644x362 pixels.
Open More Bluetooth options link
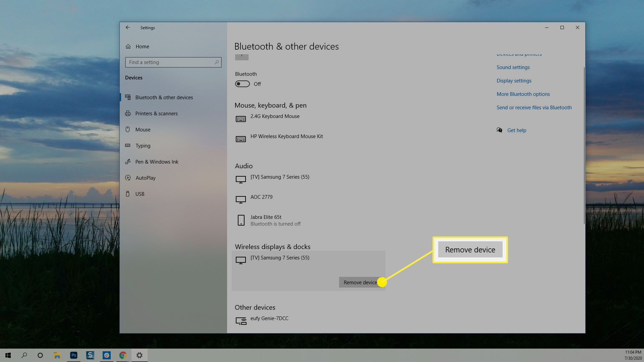coord(523,94)
